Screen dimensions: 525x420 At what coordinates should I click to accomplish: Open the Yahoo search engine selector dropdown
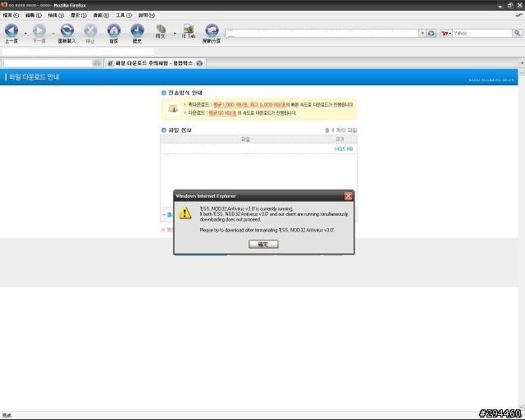[x=446, y=33]
